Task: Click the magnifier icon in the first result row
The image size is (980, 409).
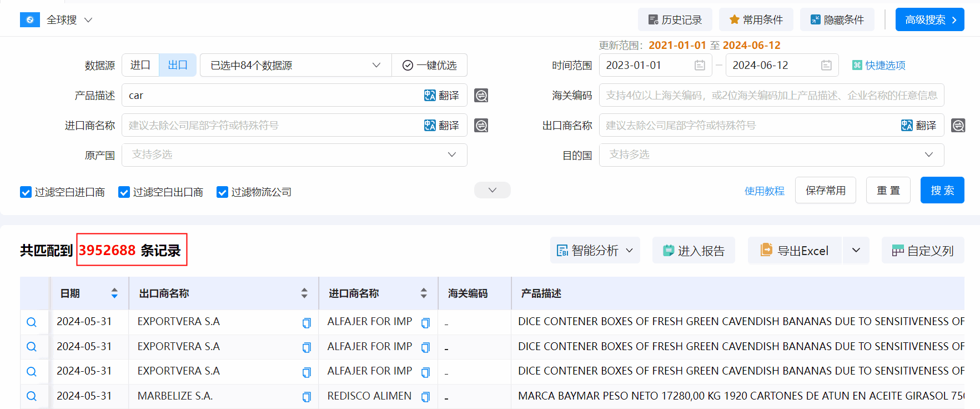Action: coord(32,322)
